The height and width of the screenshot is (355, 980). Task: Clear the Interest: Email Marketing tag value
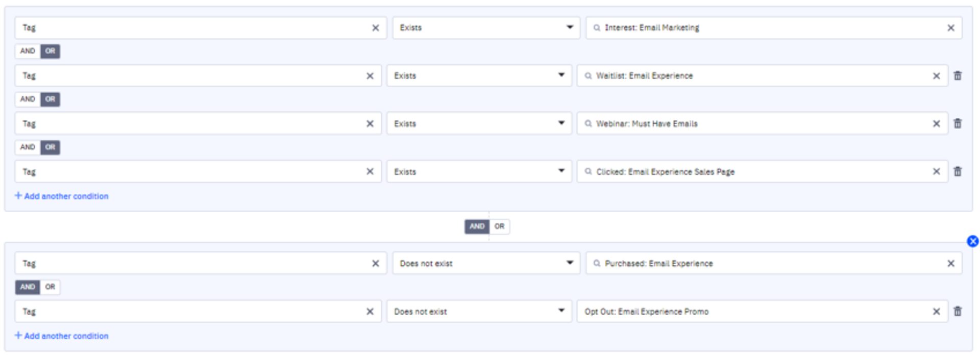pos(950,28)
